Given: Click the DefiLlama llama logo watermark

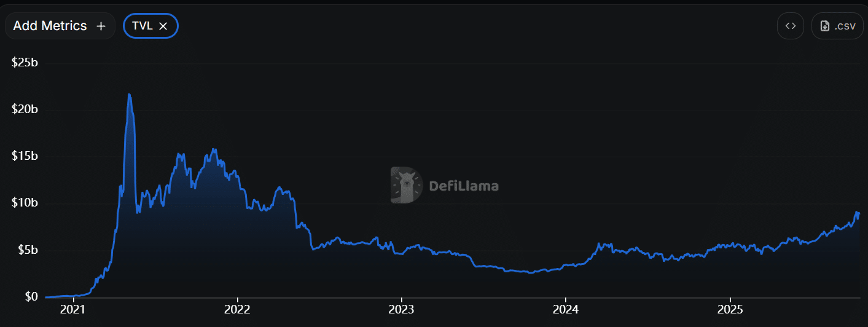Looking at the screenshot, I should pyautogui.click(x=407, y=185).
